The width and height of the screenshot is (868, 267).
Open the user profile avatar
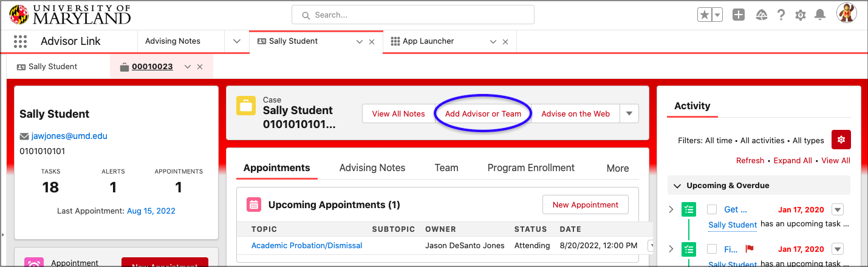(846, 13)
